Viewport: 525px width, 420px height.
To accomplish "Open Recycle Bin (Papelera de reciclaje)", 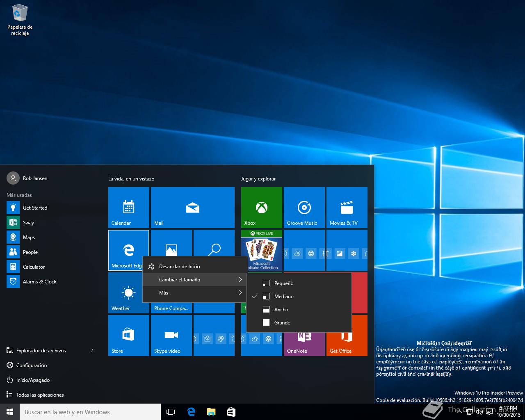I will pyautogui.click(x=20, y=20).
